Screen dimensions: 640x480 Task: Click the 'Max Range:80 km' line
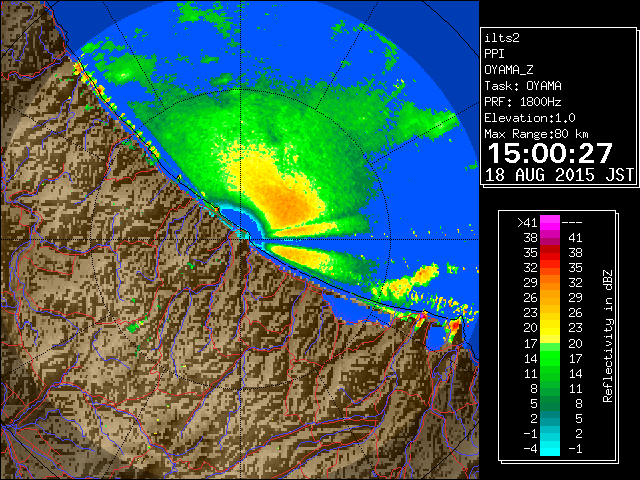[536, 134]
